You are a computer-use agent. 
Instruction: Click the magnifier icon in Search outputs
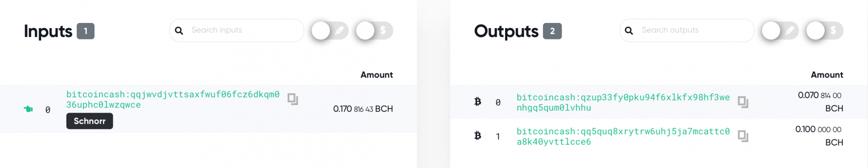tap(629, 30)
